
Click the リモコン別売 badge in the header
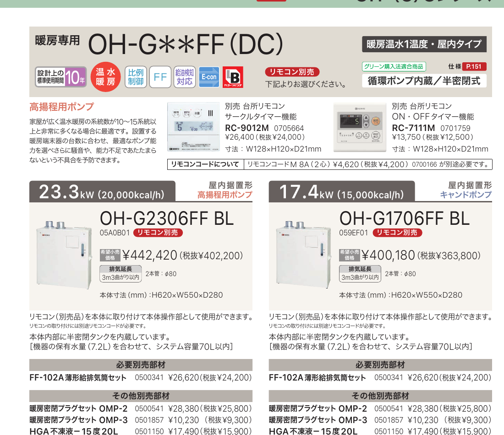(x=292, y=72)
